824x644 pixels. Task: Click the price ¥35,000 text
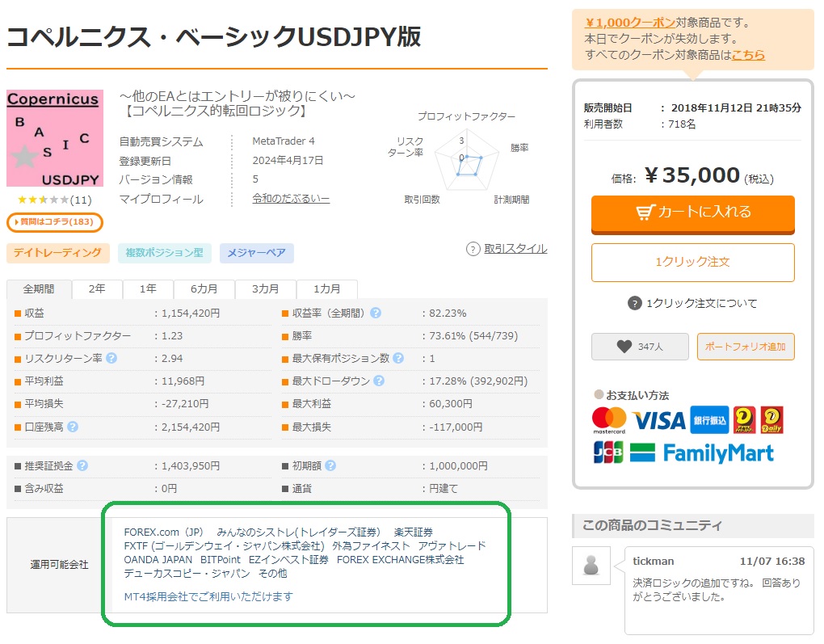click(x=692, y=175)
